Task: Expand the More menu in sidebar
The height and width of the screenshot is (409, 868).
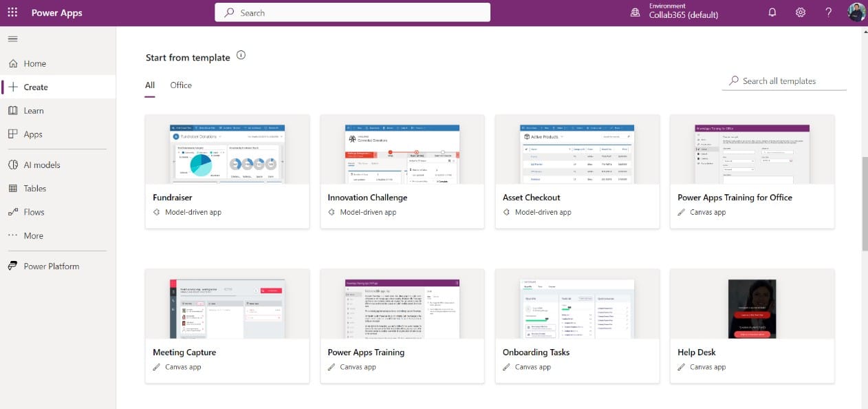Action: (33, 235)
